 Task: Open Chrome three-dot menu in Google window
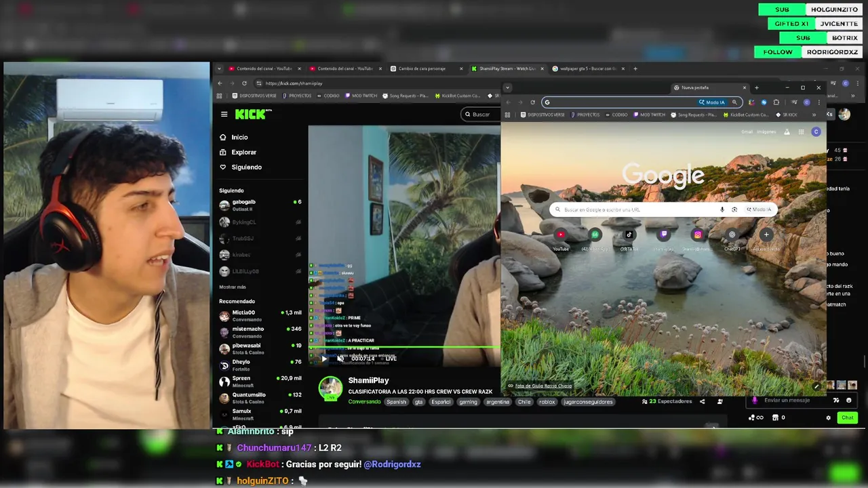click(818, 102)
